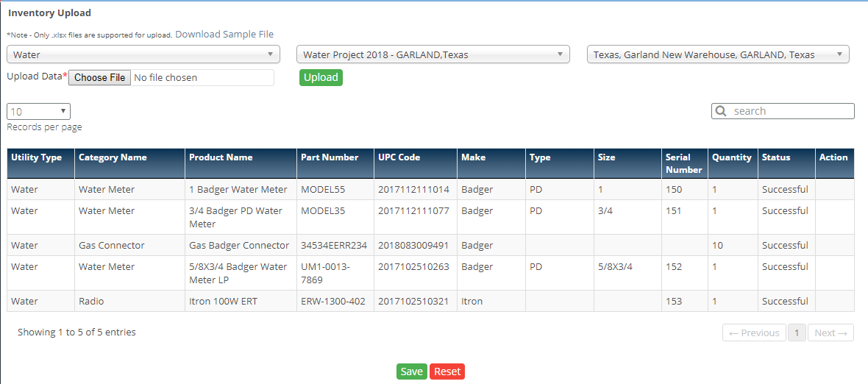Click the Serial Number column header
This screenshot has width=868, height=384.
[x=683, y=163]
